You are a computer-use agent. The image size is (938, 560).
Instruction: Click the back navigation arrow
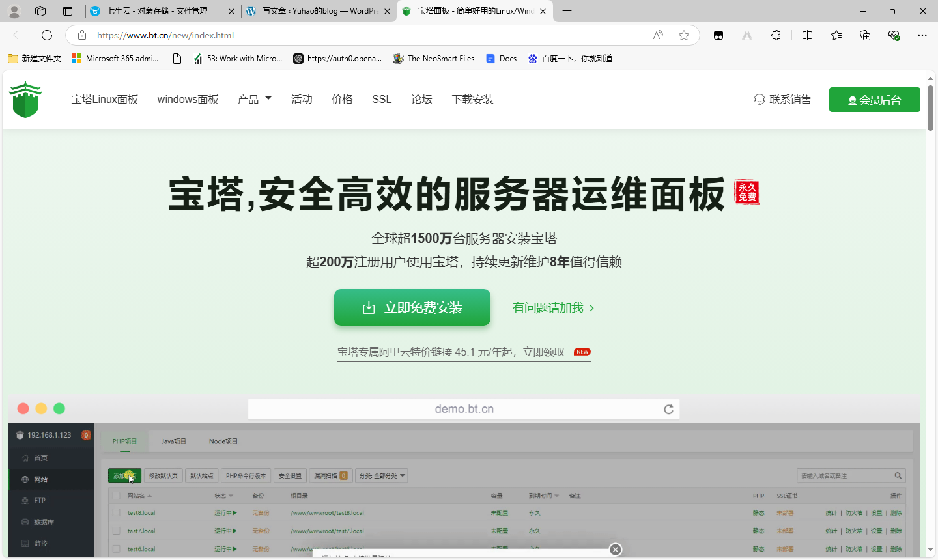(18, 35)
